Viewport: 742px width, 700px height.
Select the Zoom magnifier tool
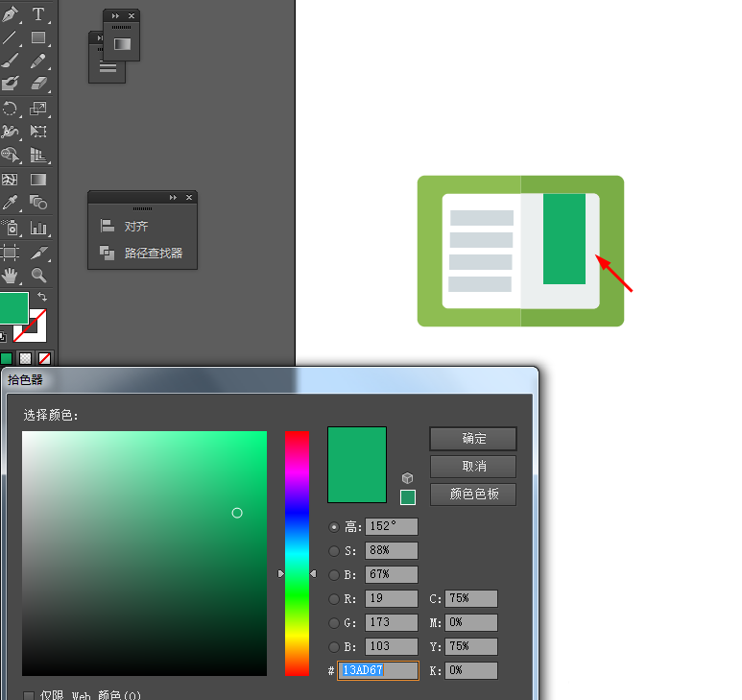pyautogui.click(x=38, y=275)
